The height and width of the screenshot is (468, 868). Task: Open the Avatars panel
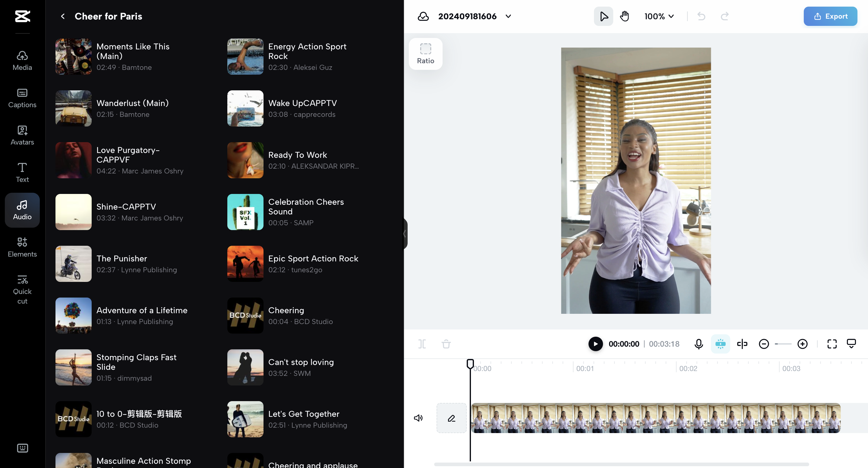[x=22, y=135]
